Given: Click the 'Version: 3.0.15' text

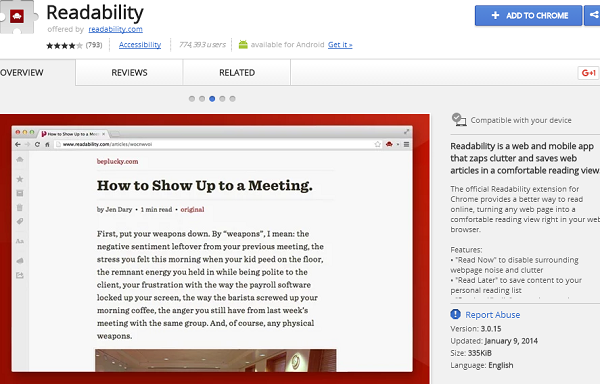Looking at the screenshot, I should coord(476,329).
